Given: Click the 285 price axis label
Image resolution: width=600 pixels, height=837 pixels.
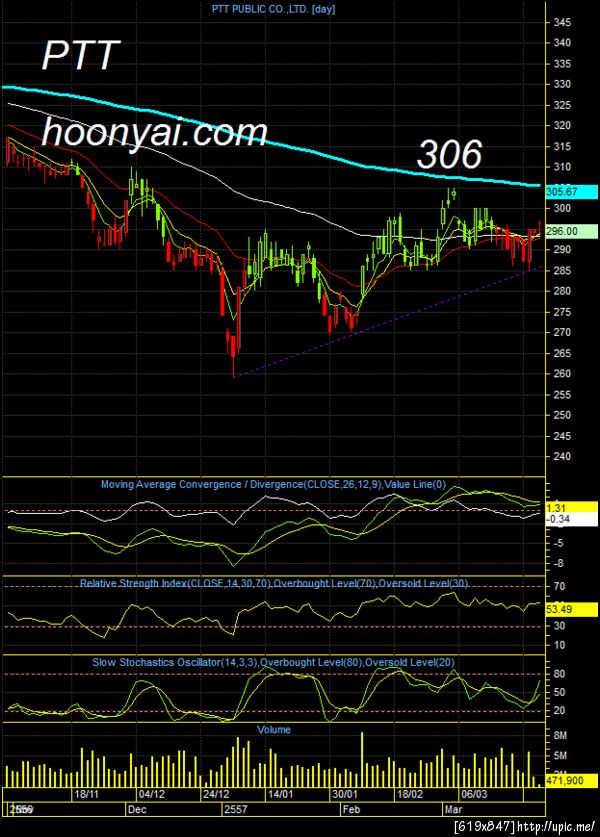Looking at the screenshot, I should tap(562, 271).
